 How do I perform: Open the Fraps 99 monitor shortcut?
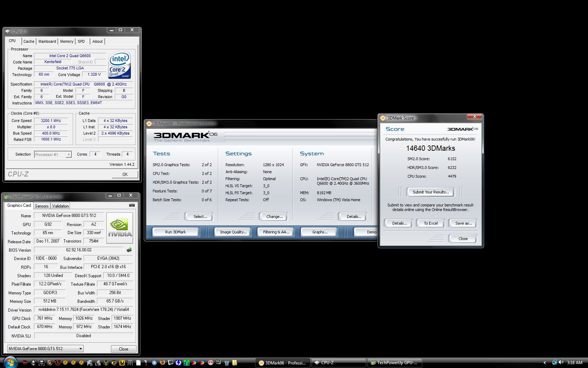218,362
